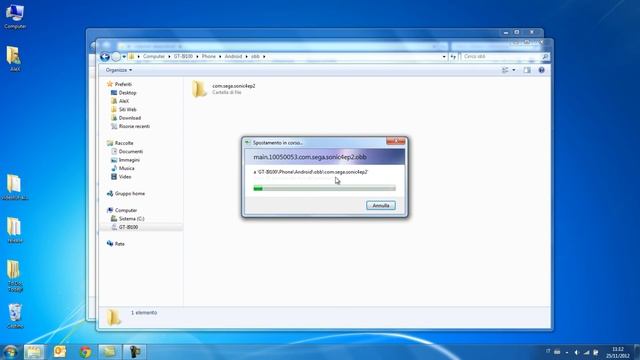Open Video library

(x=124, y=177)
